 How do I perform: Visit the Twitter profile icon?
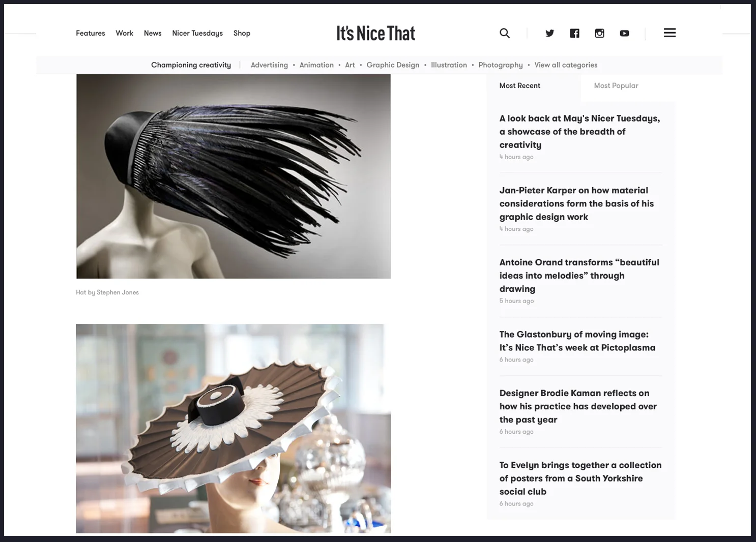coord(550,33)
